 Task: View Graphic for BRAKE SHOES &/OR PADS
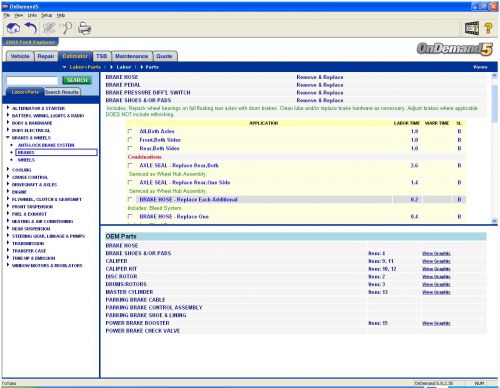[x=436, y=253]
